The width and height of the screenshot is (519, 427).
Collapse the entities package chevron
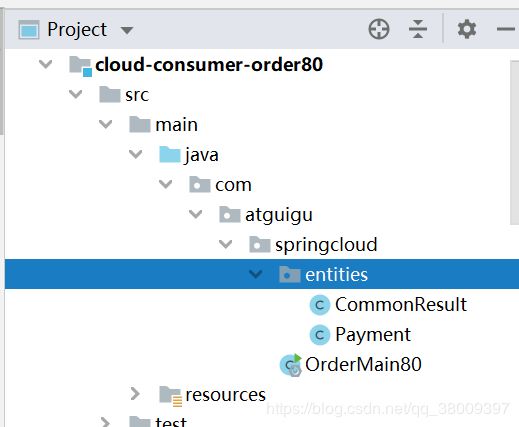[256, 274]
